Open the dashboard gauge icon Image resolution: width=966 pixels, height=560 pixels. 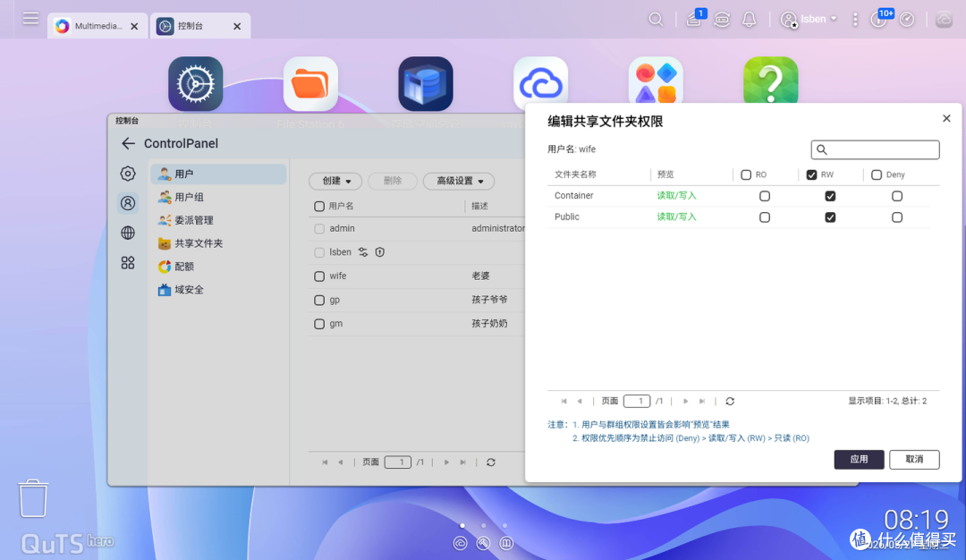click(907, 20)
